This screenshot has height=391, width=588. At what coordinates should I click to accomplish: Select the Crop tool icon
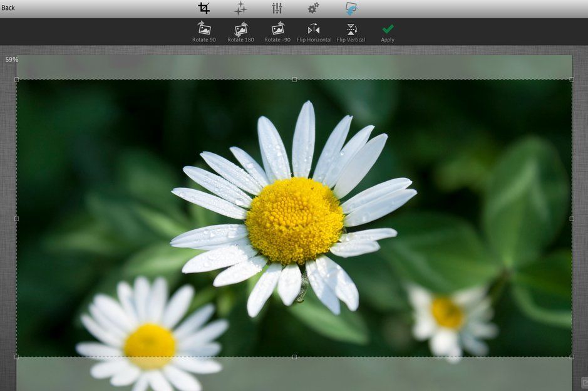coord(204,8)
